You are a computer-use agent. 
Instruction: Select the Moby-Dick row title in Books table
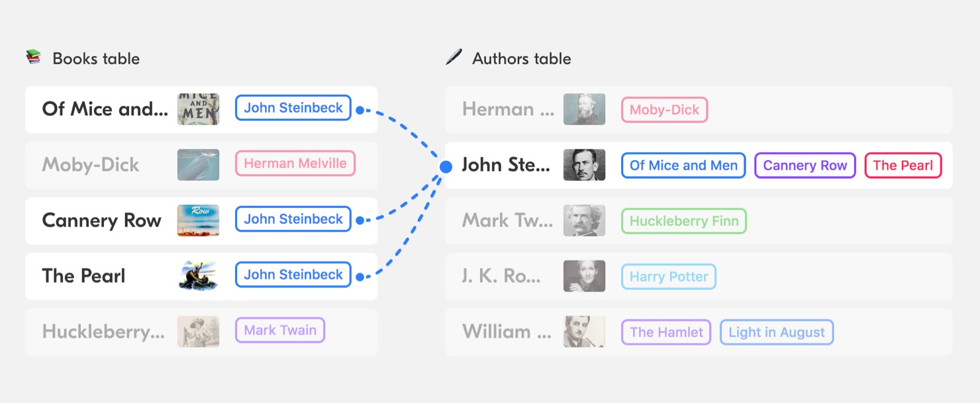pyautogui.click(x=91, y=165)
